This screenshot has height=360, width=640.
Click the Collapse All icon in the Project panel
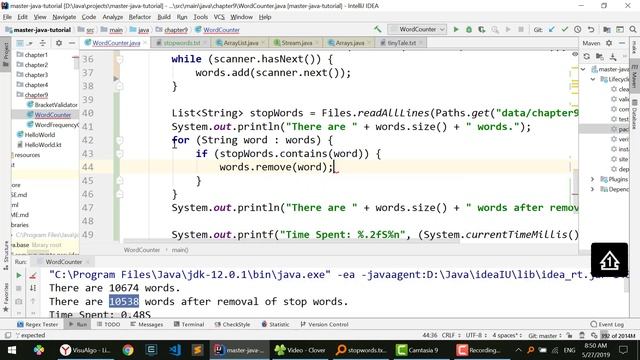pyautogui.click(x=42, y=43)
